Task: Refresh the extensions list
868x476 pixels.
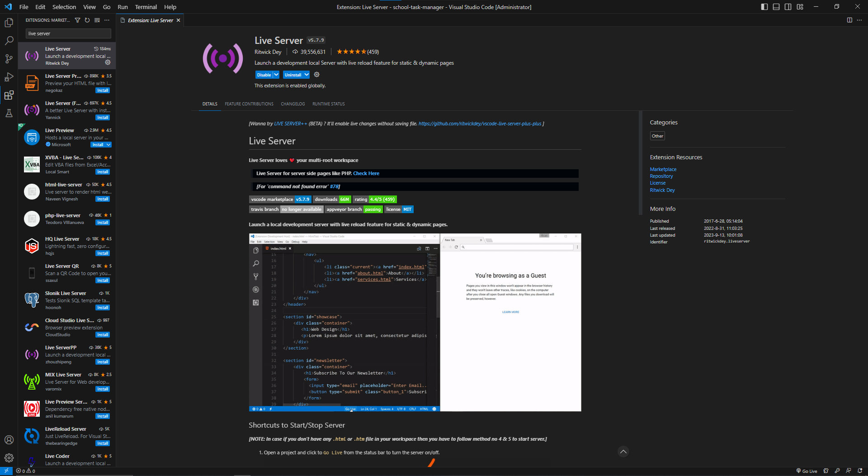Action: pos(87,20)
